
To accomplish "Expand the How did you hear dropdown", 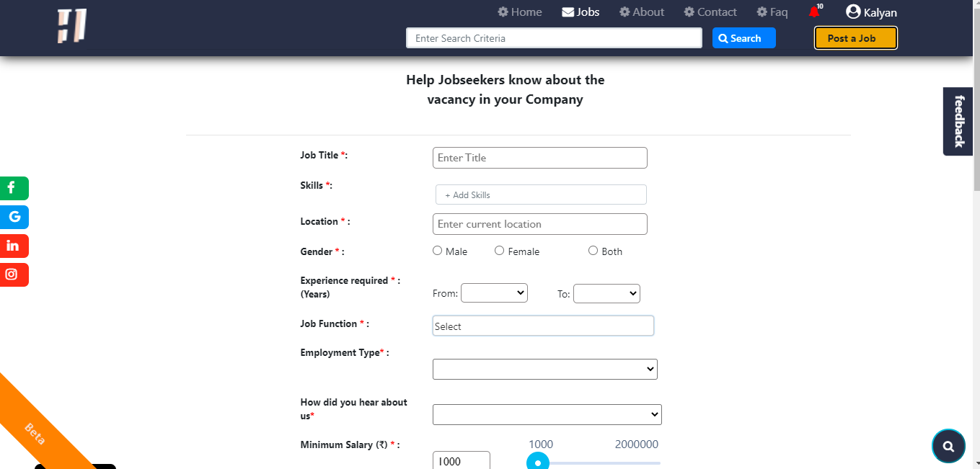I will pos(547,414).
